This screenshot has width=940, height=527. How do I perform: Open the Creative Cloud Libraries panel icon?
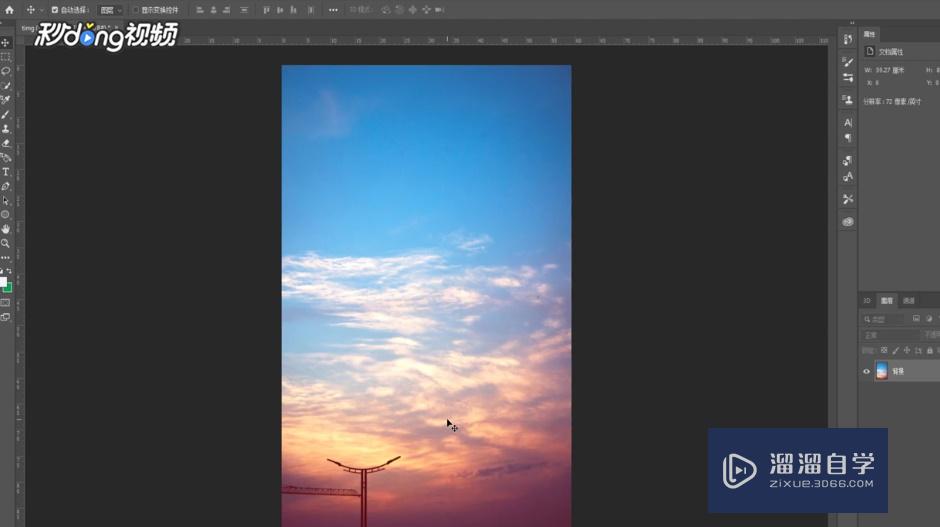point(848,222)
